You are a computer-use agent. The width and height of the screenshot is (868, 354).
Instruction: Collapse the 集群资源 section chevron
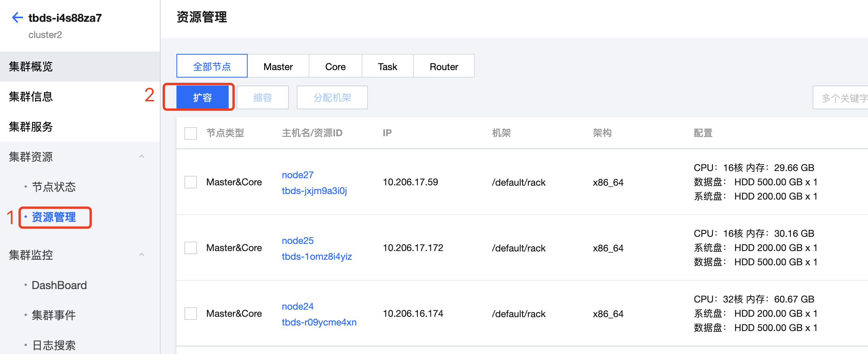click(142, 156)
